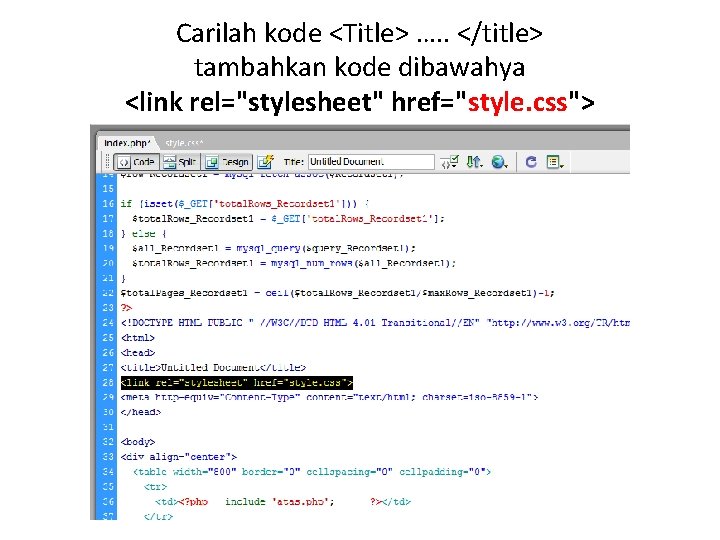Open the View Options dropdown icon

[x=555, y=162]
